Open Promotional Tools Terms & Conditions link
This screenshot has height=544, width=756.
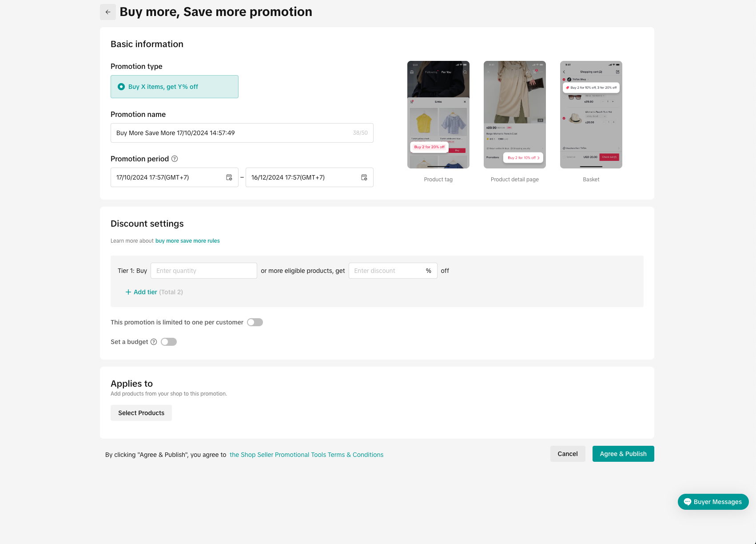point(306,455)
